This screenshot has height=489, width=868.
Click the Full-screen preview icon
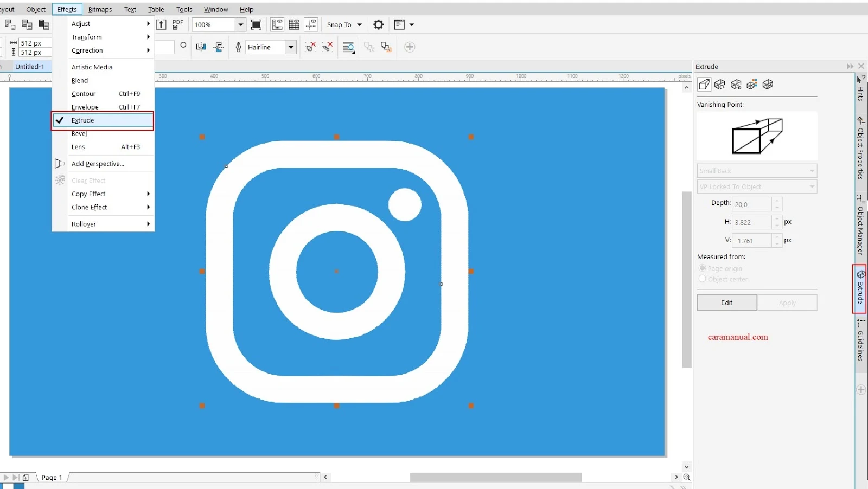256,24
